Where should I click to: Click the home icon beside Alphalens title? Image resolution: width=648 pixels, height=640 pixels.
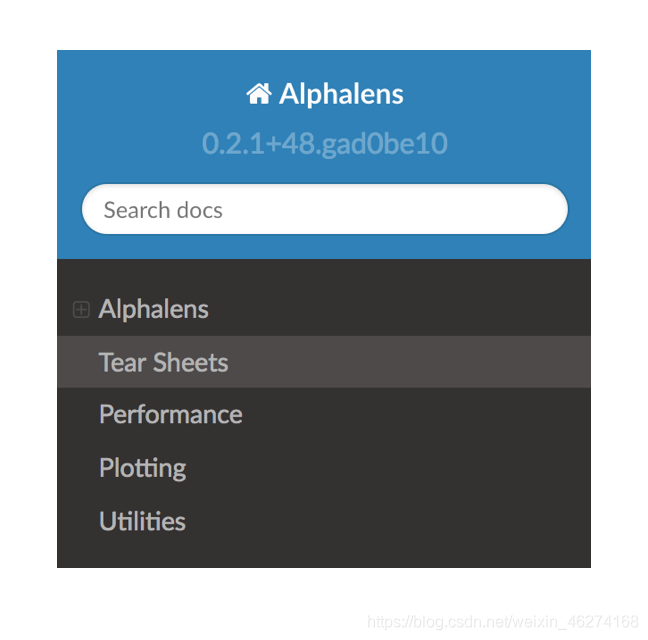click(259, 94)
